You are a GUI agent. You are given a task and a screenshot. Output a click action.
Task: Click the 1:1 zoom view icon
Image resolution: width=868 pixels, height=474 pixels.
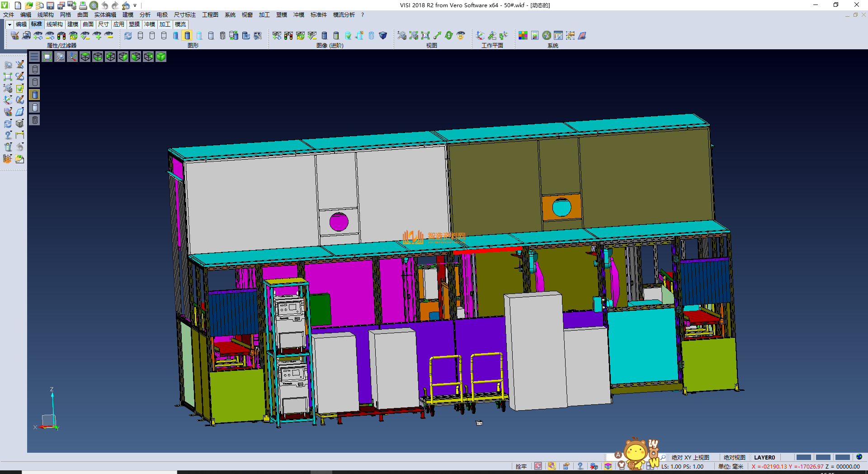point(425,35)
